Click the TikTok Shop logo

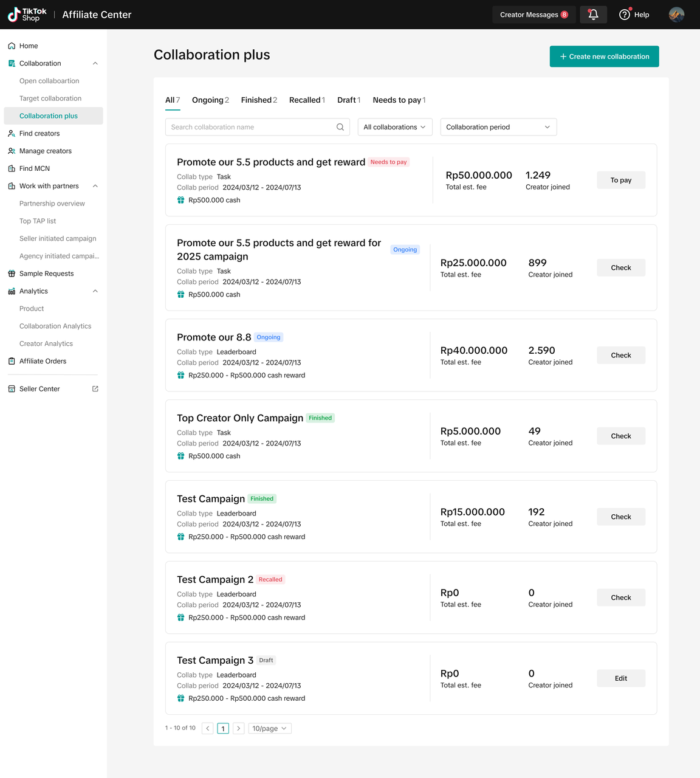27,15
